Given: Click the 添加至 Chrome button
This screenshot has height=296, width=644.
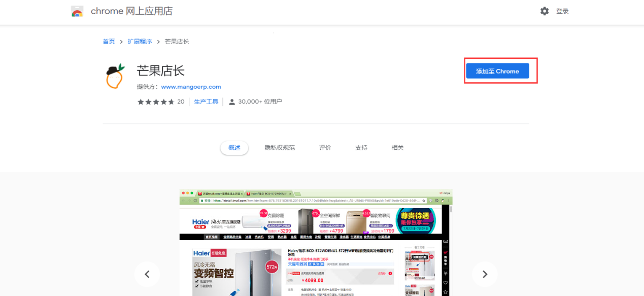Looking at the screenshot, I should (x=497, y=71).
